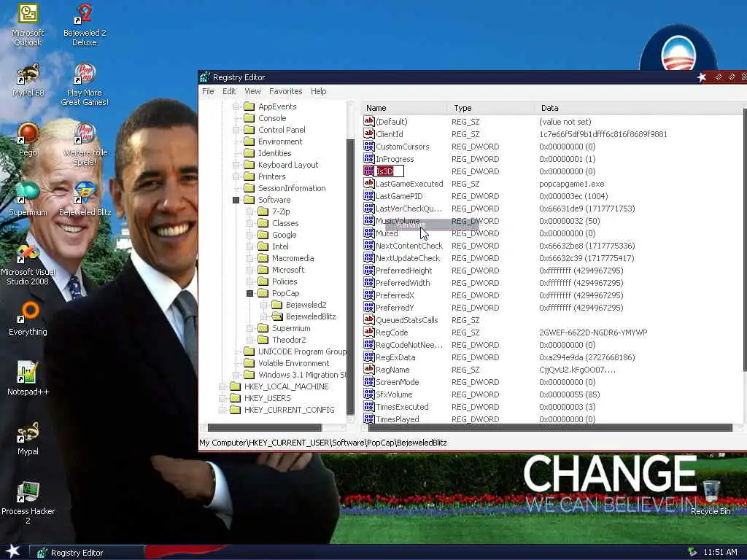This screenshot has width=747, height=560.
Task: Select the TimesExecuted value
Action: click(x=402, y=407)
